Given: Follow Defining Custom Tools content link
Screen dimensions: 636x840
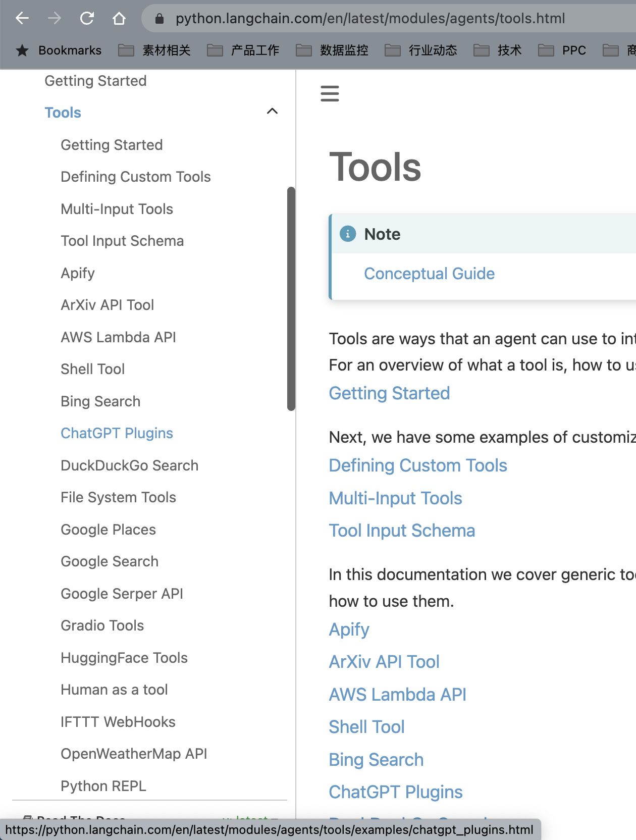Looking at the screenshot, I should [x=418, y=465].
